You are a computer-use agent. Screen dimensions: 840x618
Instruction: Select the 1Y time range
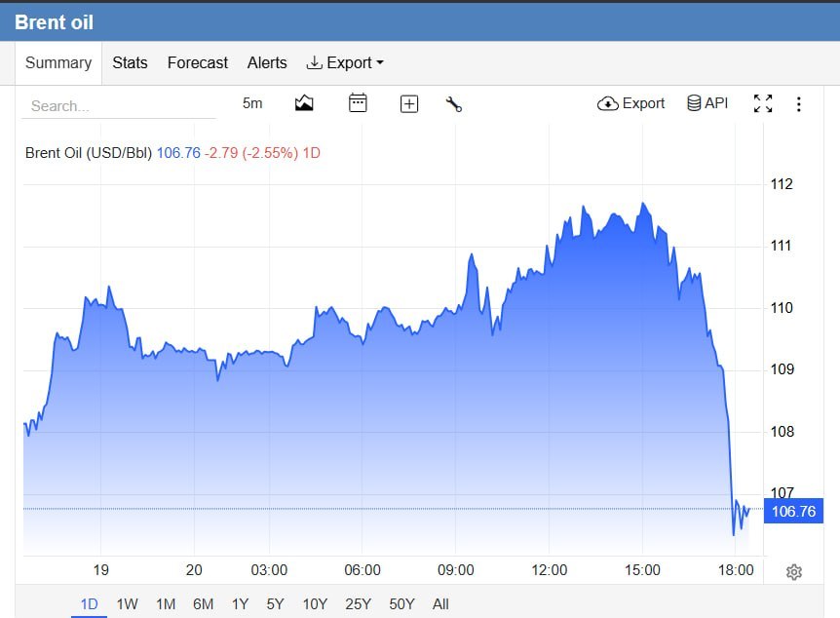coord(240,604)
